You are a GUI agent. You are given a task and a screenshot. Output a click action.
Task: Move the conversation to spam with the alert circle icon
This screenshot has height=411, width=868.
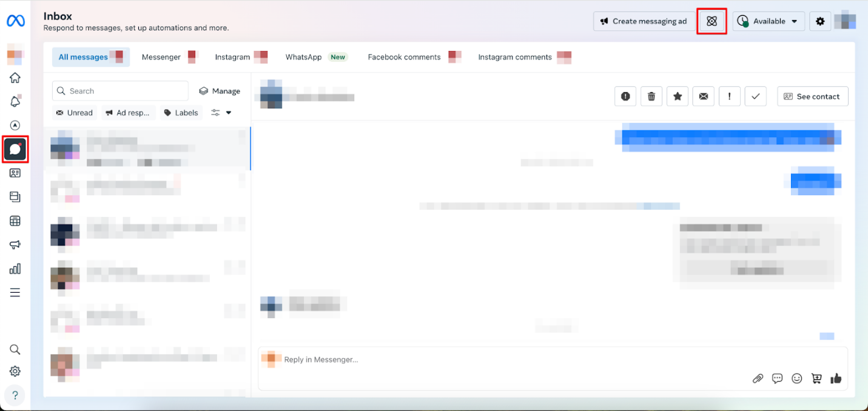click(625, 96)
